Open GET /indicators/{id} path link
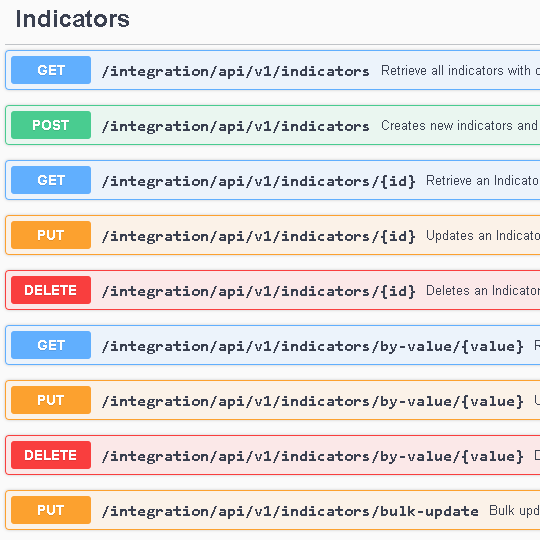 [x=258, y=181]
